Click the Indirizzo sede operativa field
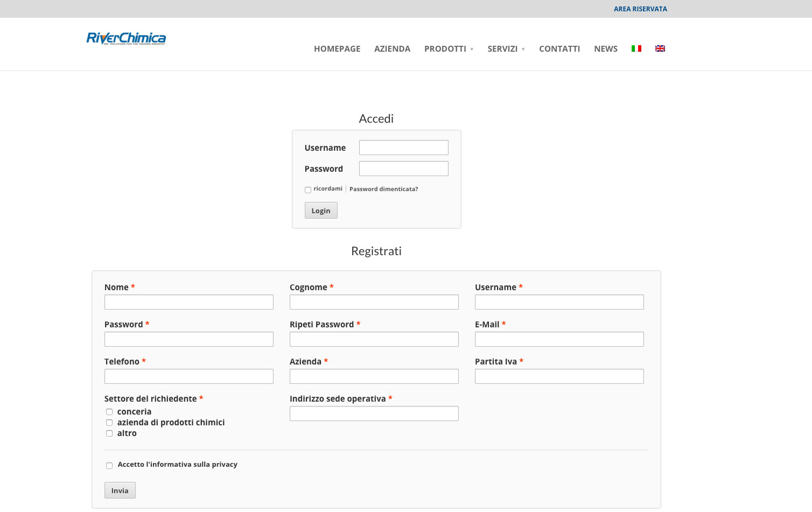 [374, 413]
